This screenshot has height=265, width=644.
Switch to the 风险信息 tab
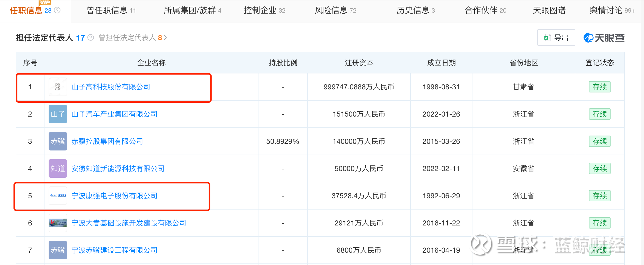point(336,10)
